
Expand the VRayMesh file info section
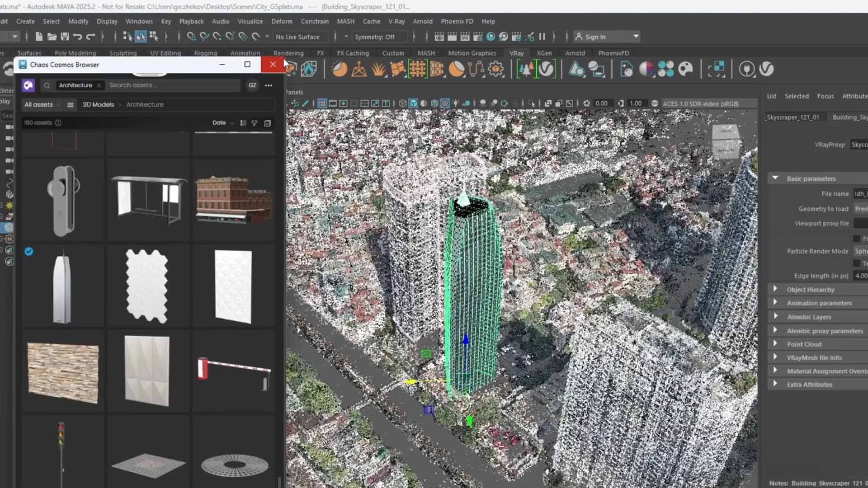click(775, 357)
